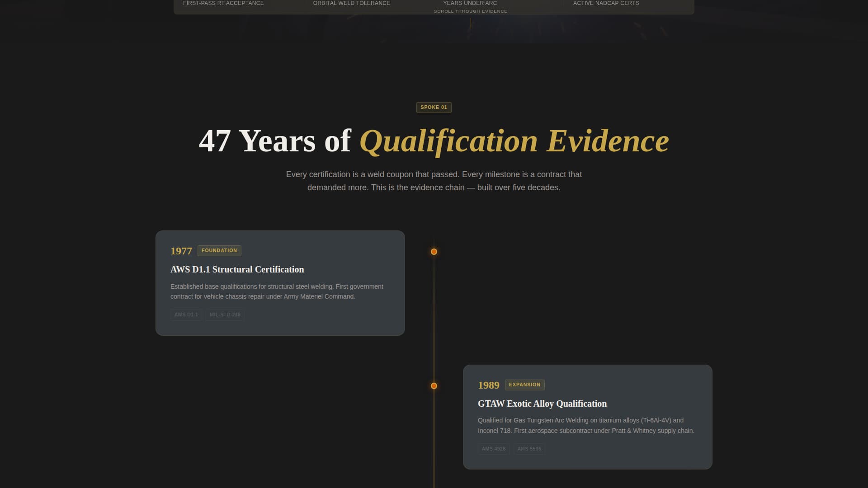The image size is (868, 488).
Task: Click the year label 1989
Action: (489, 385)
